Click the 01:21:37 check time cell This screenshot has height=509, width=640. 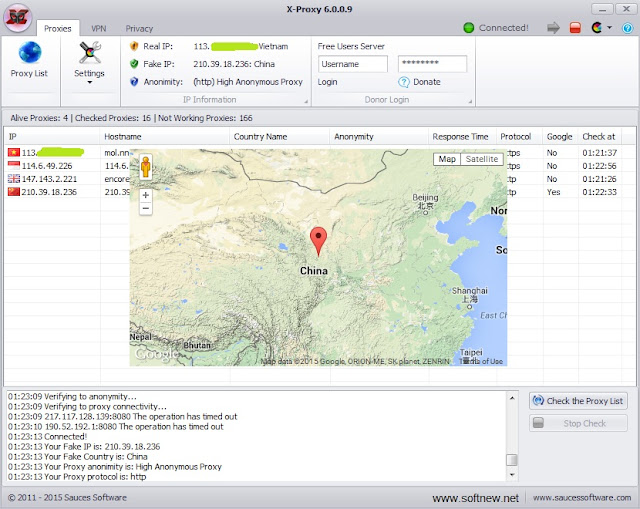600,153
